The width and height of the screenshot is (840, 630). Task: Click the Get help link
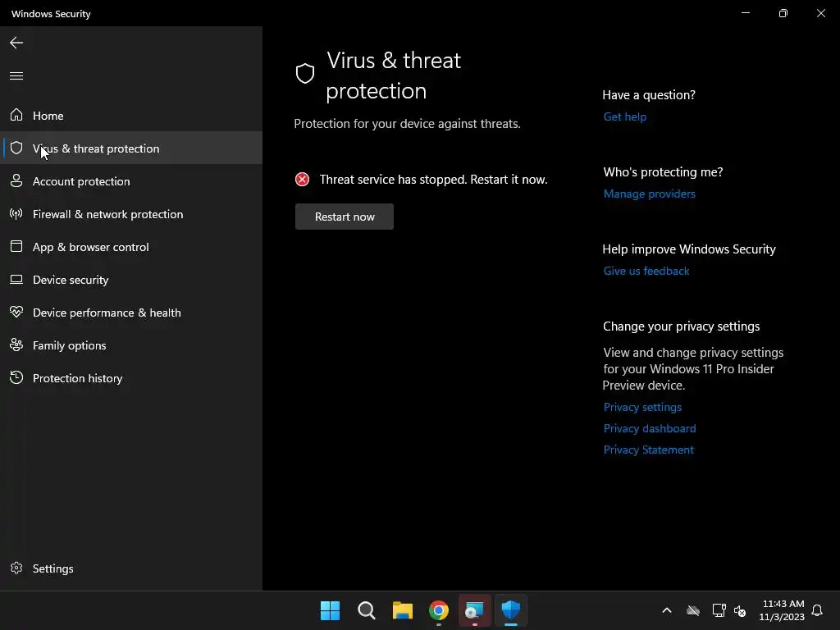(624, 116)
